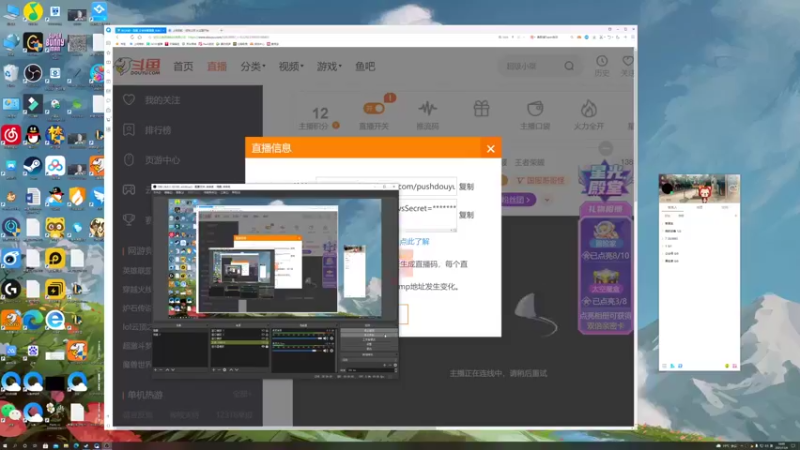Click the search magnifier icon

pyautogui.click(x=569, y=66)
